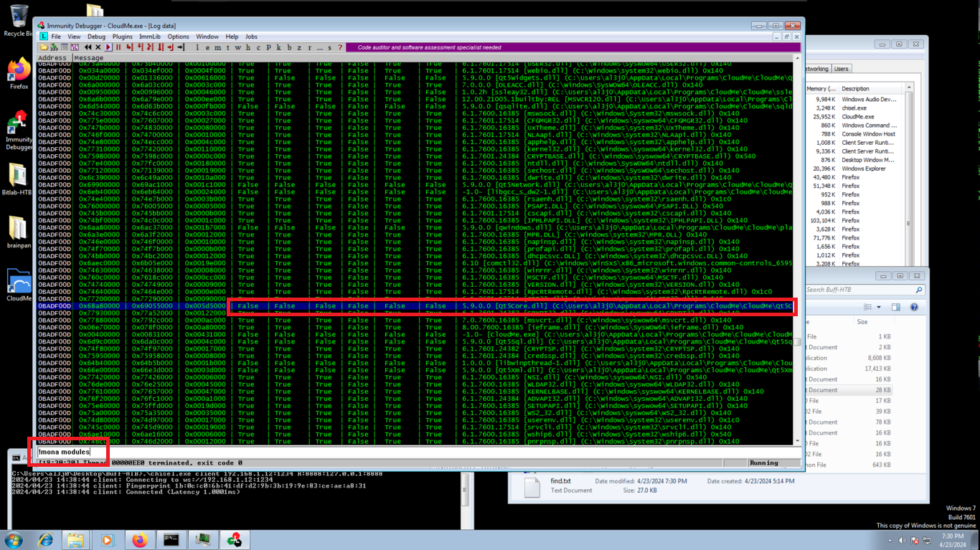Click the Run program play icon

[108, 47]
